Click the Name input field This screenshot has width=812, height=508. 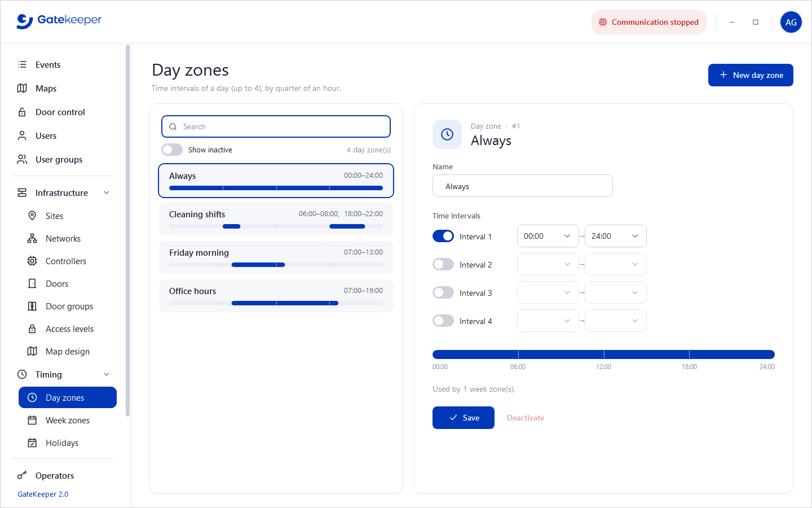[x=523, y=186]
